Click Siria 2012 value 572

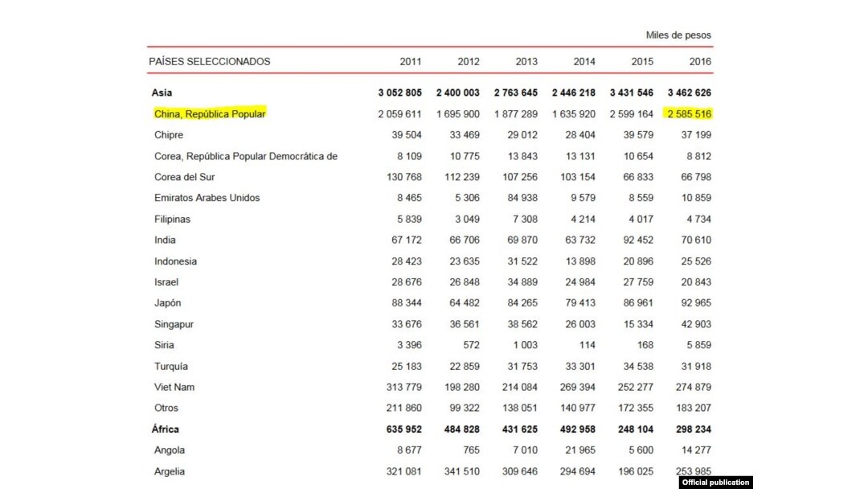(x=471, y=345)
